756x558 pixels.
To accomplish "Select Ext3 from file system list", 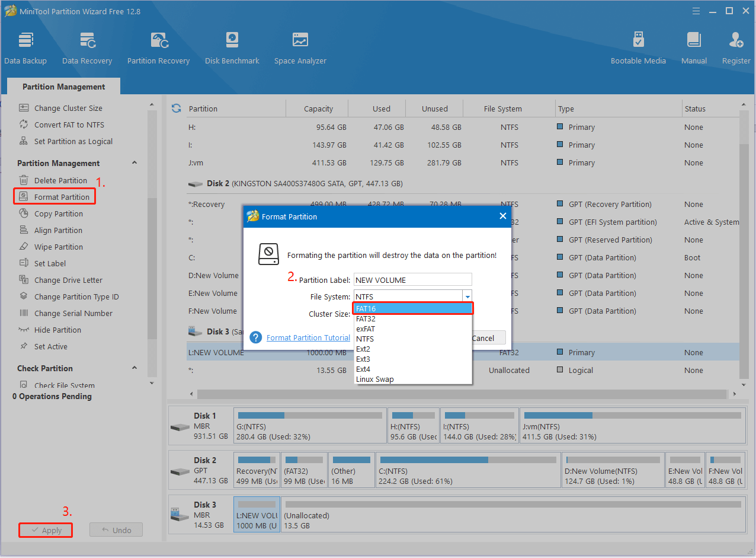I will click(413, 359).
